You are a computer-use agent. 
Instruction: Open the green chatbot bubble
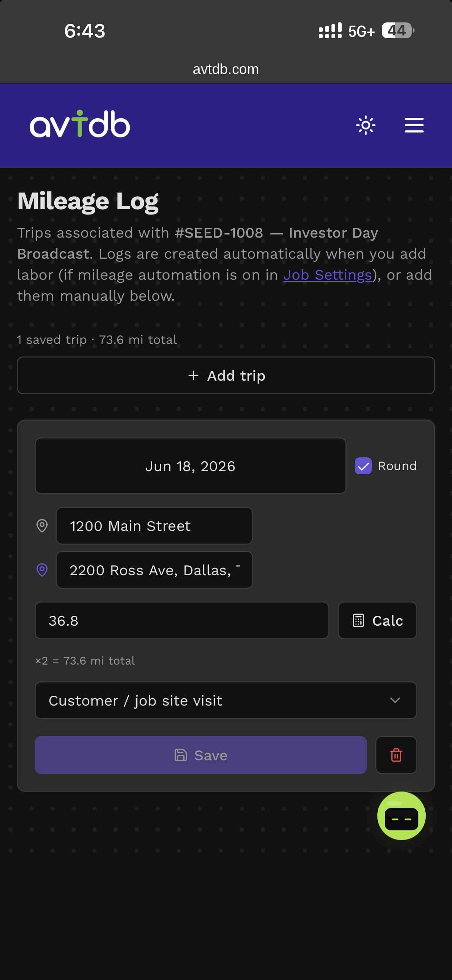[x=402, y=816]
